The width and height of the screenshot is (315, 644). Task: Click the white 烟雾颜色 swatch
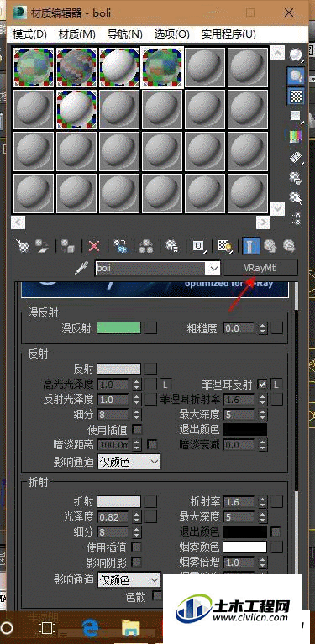tap(244, 547)
